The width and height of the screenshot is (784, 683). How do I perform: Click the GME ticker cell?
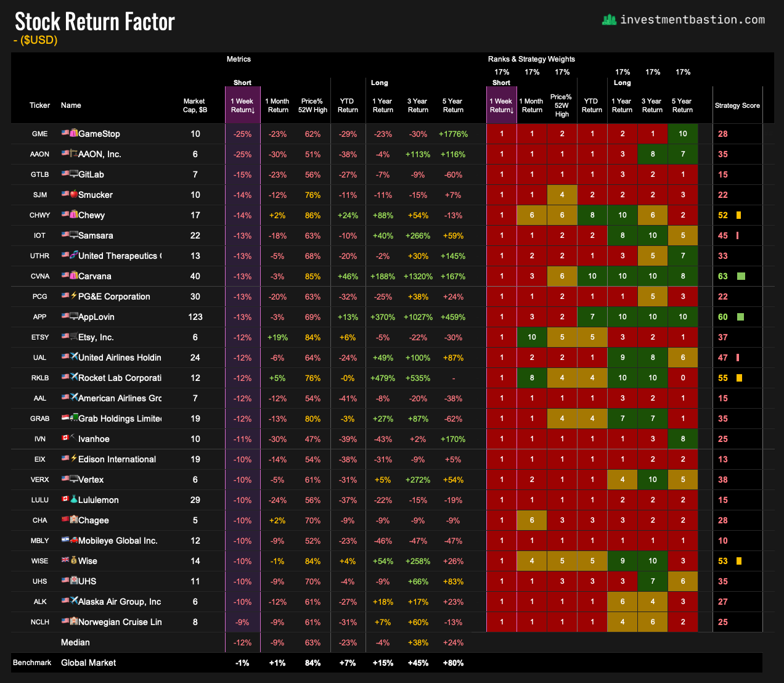pos(40,134)
